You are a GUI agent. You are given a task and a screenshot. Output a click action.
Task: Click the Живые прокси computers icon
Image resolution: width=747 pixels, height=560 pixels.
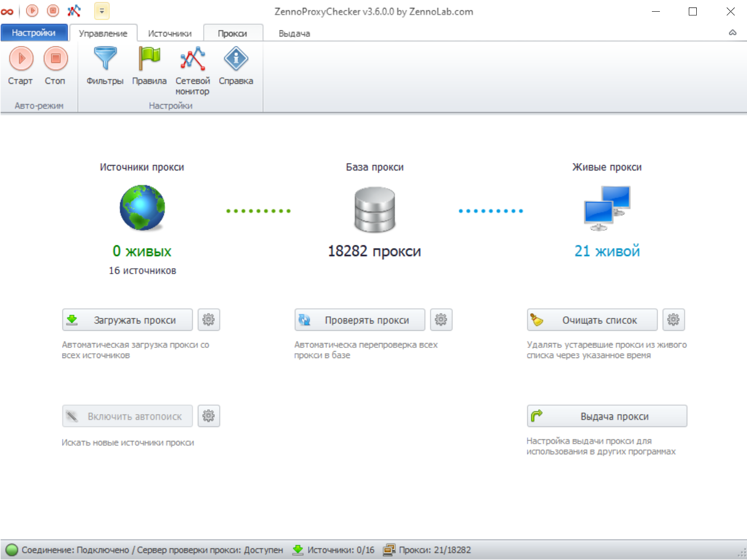(607, 208)
